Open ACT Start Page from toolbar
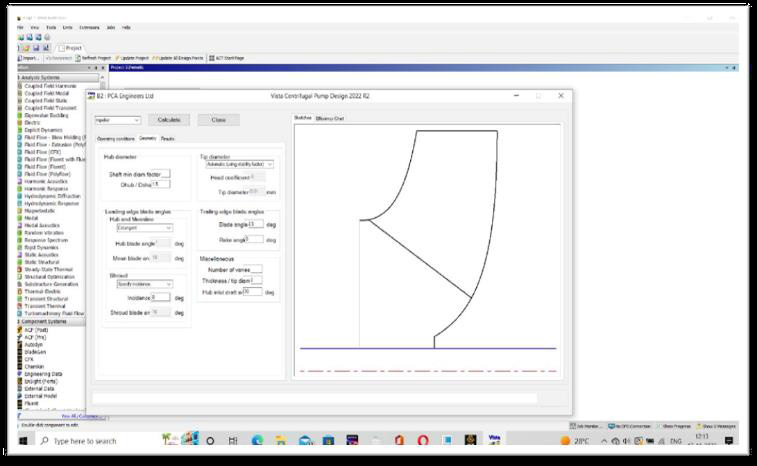 227,58
